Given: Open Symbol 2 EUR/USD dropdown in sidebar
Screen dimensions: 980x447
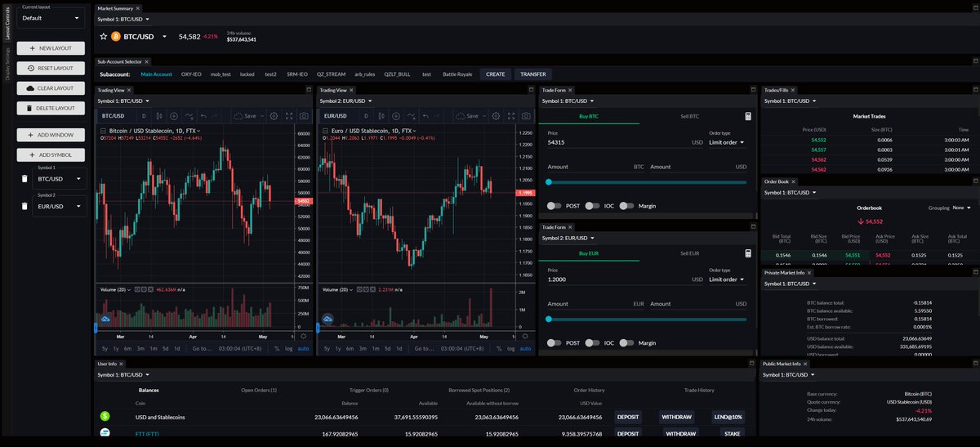Looking at the screenshot, I should tap(60, 206).
